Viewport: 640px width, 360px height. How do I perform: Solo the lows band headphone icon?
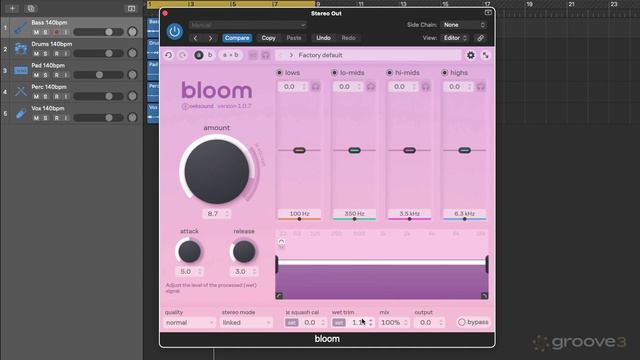316,87
